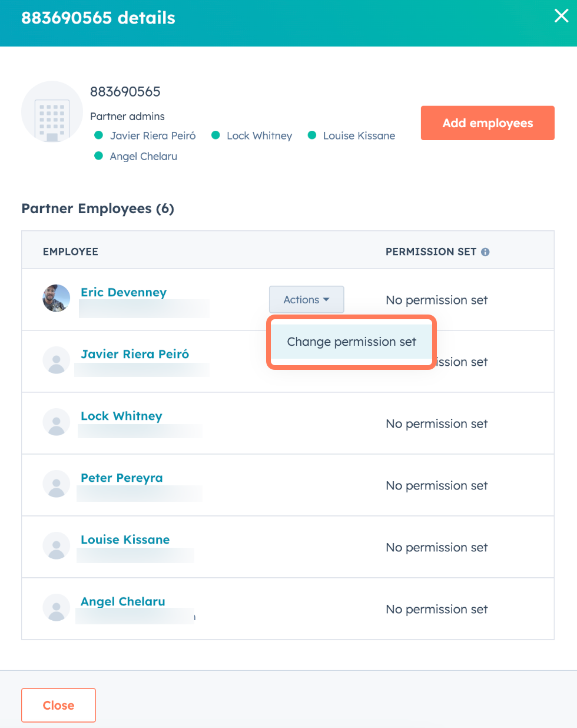This screenshot has height=728, width=577.
Task: Click the EMPLOYEE column header
Action: (70, 252)
